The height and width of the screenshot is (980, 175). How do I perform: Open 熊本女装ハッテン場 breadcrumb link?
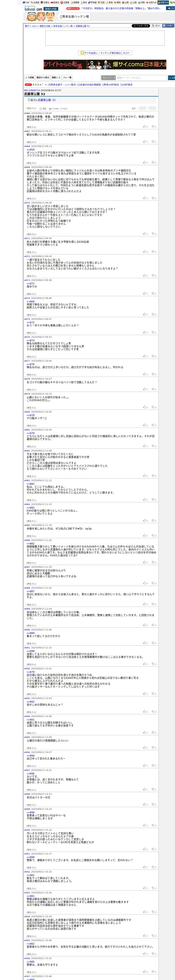click(x=63, y=26)
